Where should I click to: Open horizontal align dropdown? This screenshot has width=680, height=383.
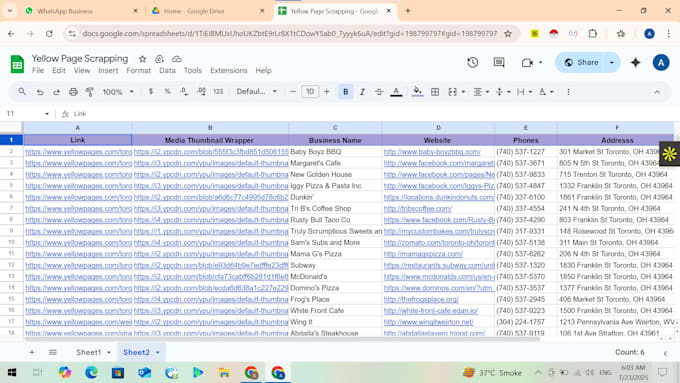[x=481, y=92]
